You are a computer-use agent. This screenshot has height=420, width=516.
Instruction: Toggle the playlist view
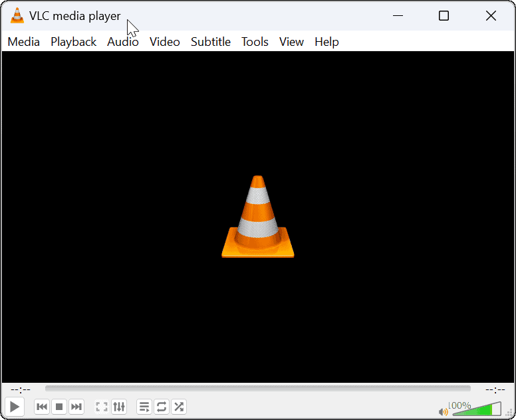click(x=144, y=407)
